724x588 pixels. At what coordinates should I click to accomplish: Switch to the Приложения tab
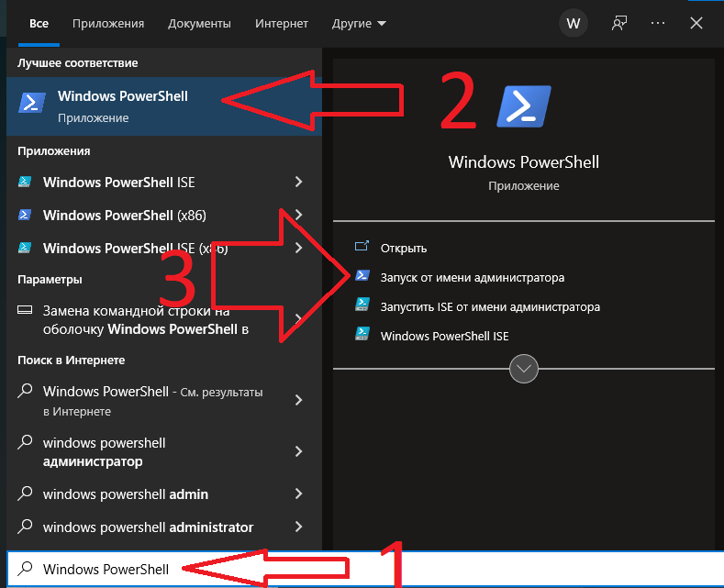click(108, 24)
